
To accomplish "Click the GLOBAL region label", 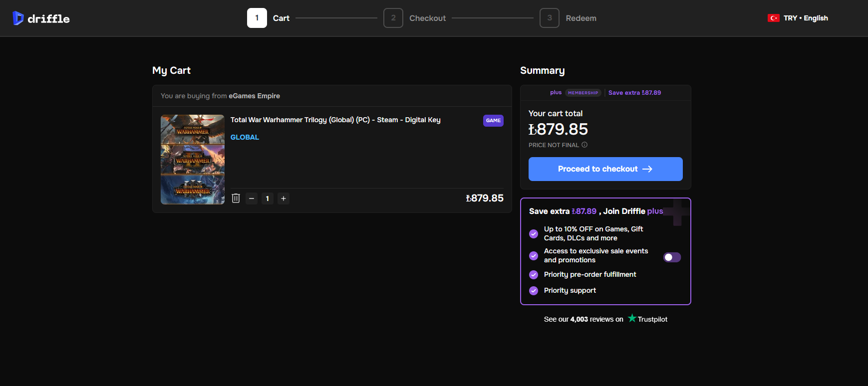I will (245, 137).
